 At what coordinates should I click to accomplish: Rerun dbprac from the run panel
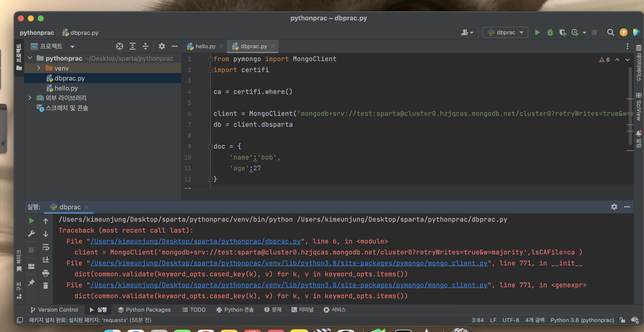(x=32, y=221)
